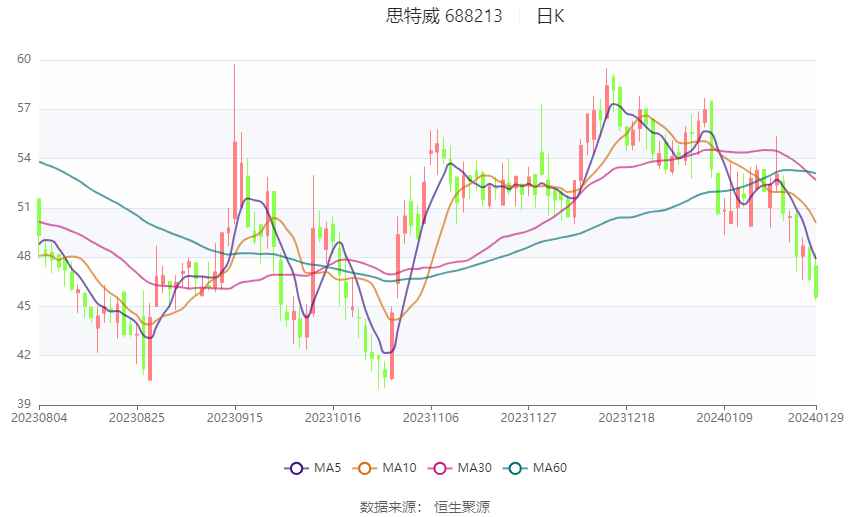Screen dimensions: 850x517
Task: Click the 20231127 date axis label
Action: [529, 418]
